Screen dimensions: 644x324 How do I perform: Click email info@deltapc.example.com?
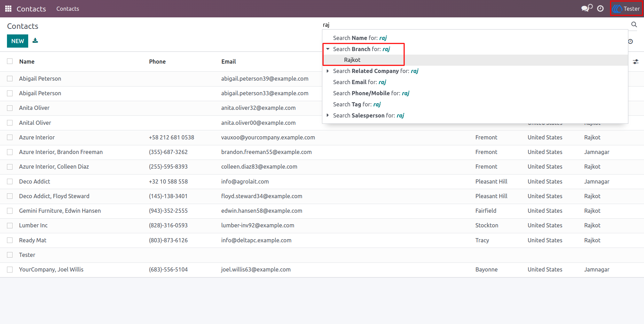[256, 240]
